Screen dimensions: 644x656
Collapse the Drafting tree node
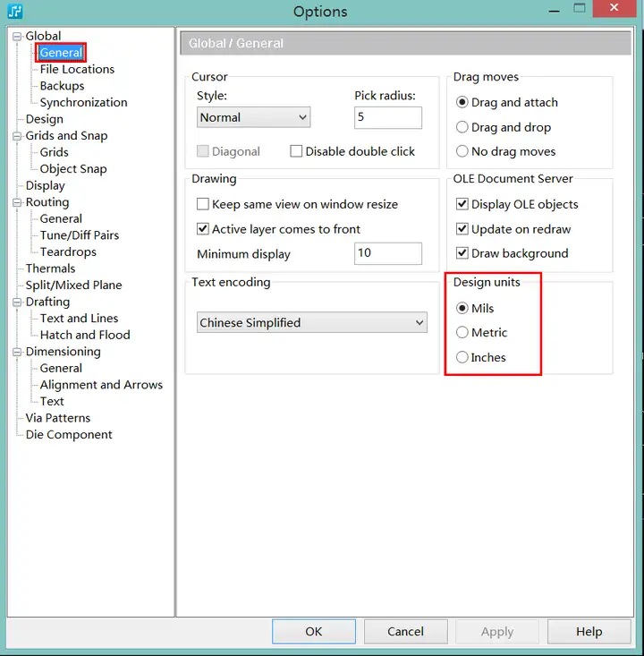coord(17,302)
